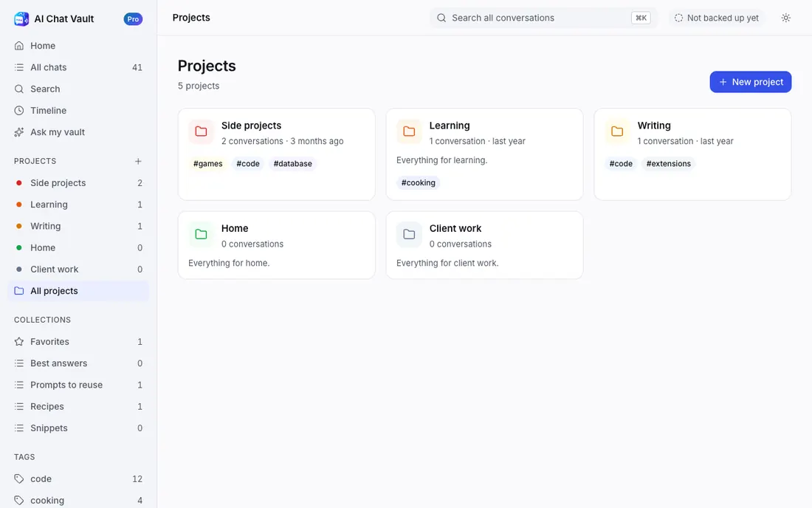Filter by the cooking tag in sidebar
The image size is (812, 508).
78,500
